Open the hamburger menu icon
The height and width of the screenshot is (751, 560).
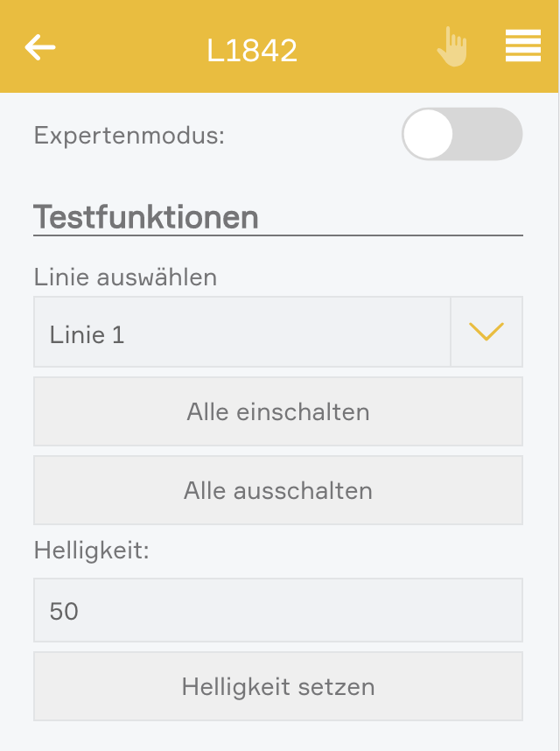tap(522, 46)
